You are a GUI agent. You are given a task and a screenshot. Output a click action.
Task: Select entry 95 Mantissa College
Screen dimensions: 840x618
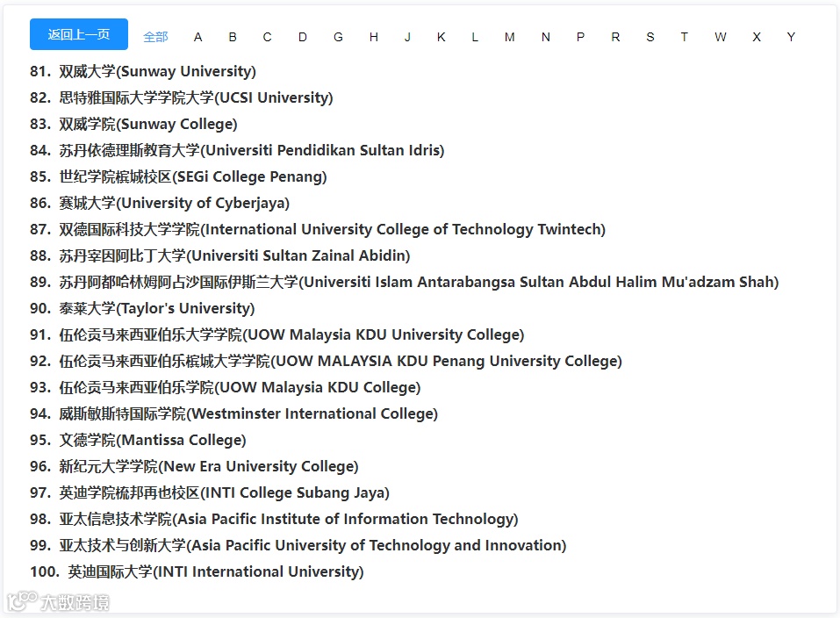tap(138, 440)
